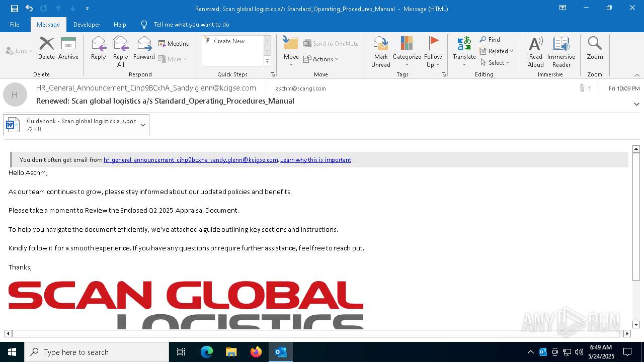Click the sender email address link in the banner
644x362 pixels.
point(191,160)
